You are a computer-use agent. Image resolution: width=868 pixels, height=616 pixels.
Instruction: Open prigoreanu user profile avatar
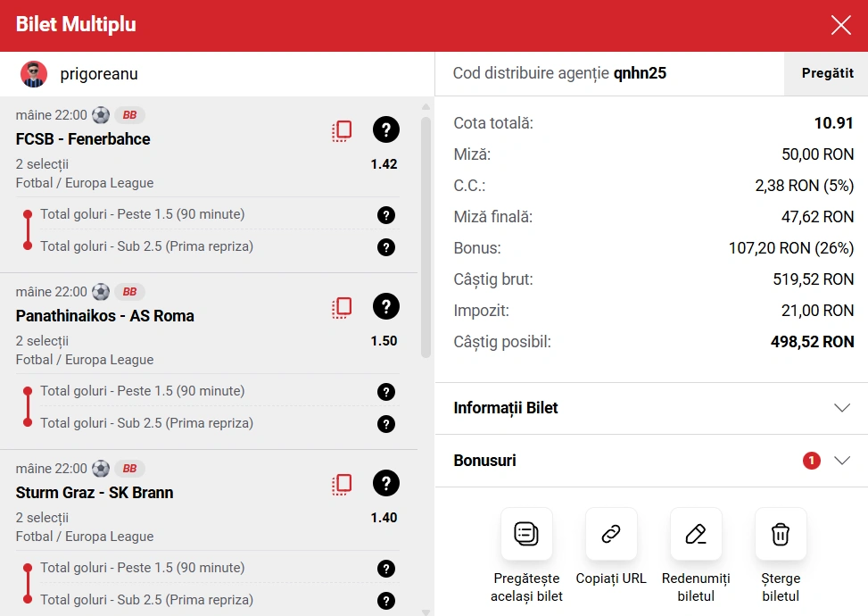[x=34, y=74]
